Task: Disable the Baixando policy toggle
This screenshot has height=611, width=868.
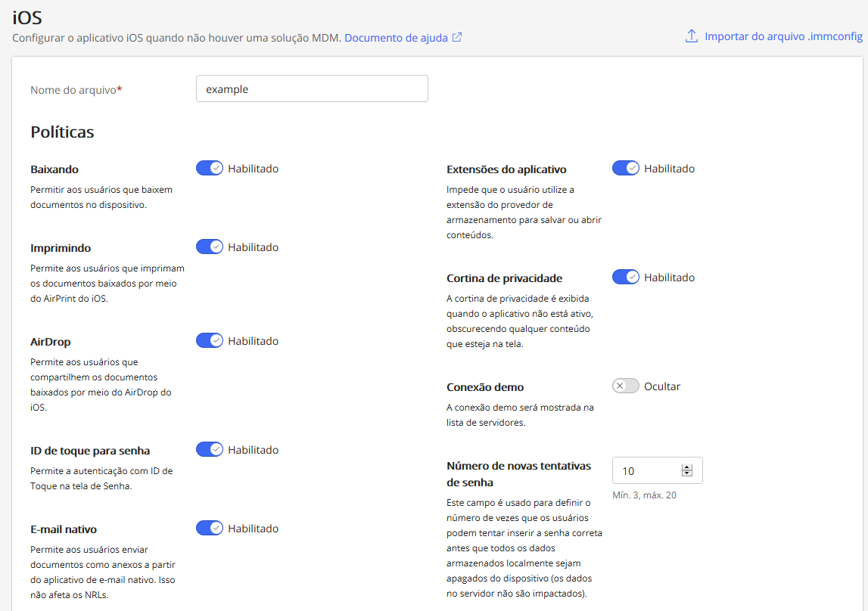Action: click(x=210, y=169)
